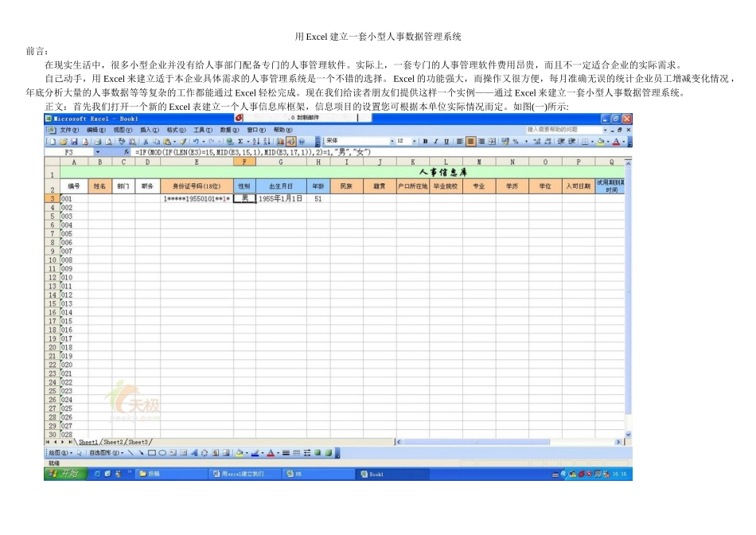Click the Format Painter brush icon

183,142
